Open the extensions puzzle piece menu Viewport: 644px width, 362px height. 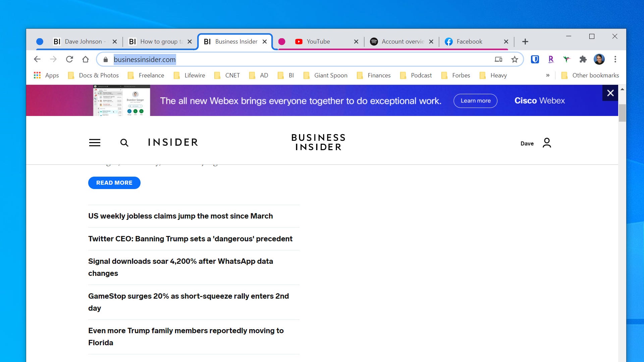click(583, 59)
